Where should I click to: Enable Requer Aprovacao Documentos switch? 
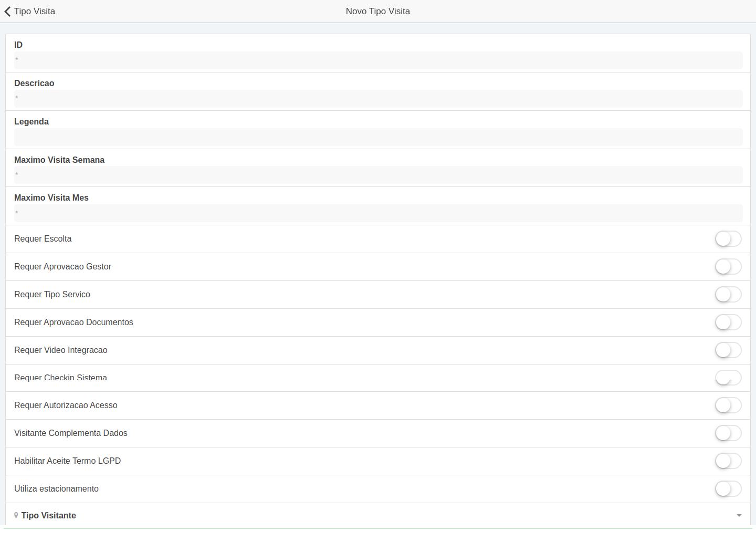click(728, 322)
